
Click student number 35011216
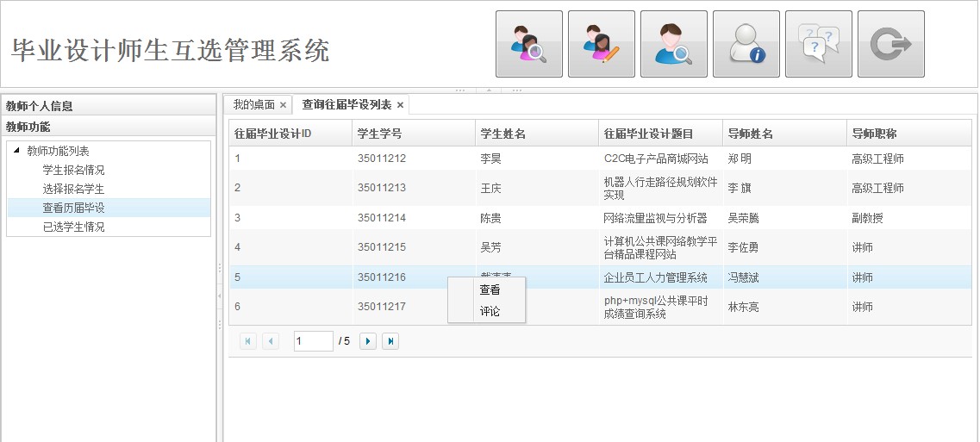click(382, 277)
